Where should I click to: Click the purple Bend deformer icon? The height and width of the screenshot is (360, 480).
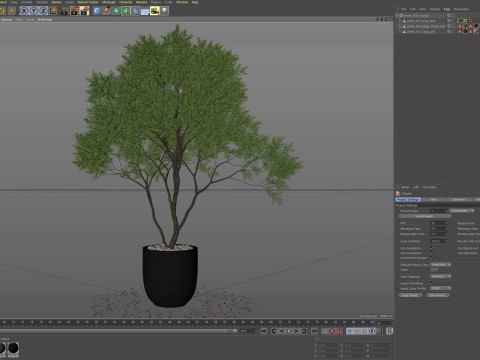coord(135,11)
